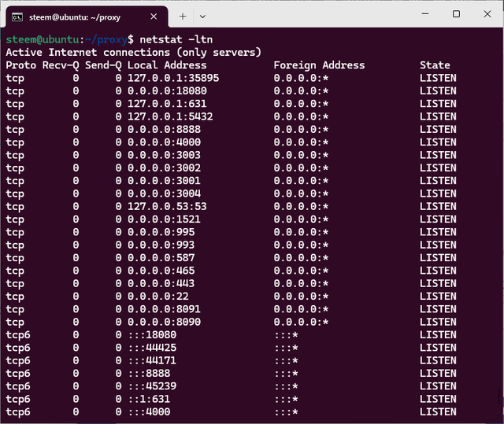Click foreign address :::* in the :::44425 row

(286, 348)
